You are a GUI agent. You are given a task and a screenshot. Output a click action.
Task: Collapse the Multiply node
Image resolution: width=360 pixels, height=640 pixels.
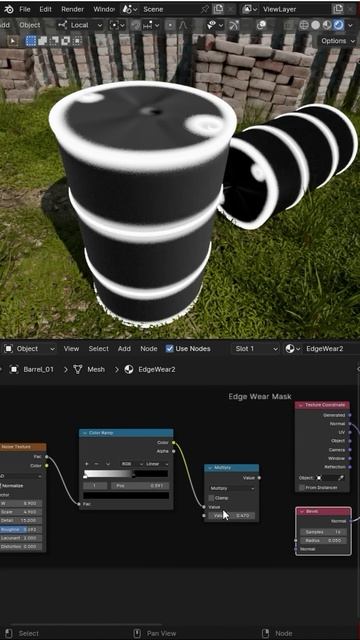[x=210, y=468]
